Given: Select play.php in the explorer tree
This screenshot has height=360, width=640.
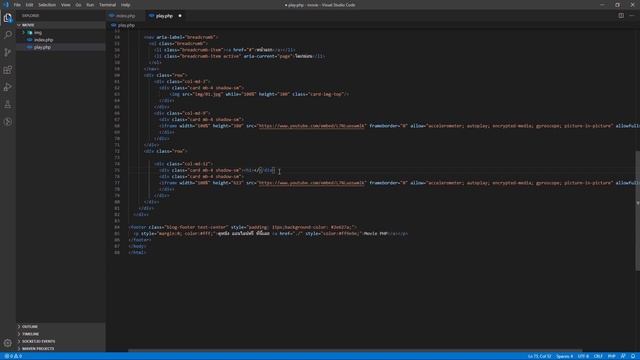Looking at the screenshot, I should click(x=42, y=47).
